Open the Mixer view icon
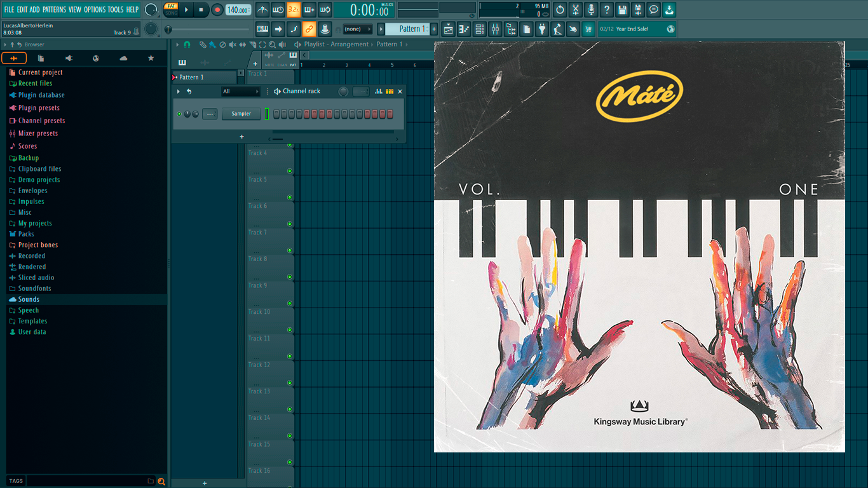The height and width of the screenshot is (488, 868). pyautogui.click(x=495, y=29)
